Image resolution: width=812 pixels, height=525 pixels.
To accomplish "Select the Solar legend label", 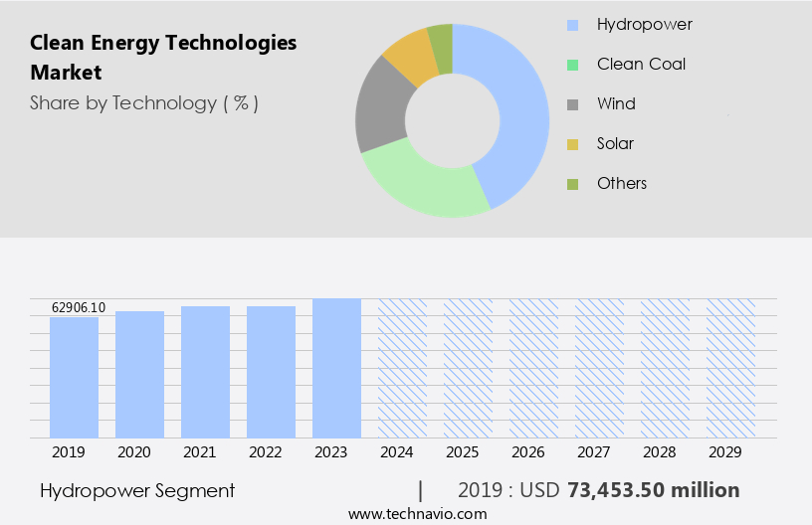I will 615,144.
